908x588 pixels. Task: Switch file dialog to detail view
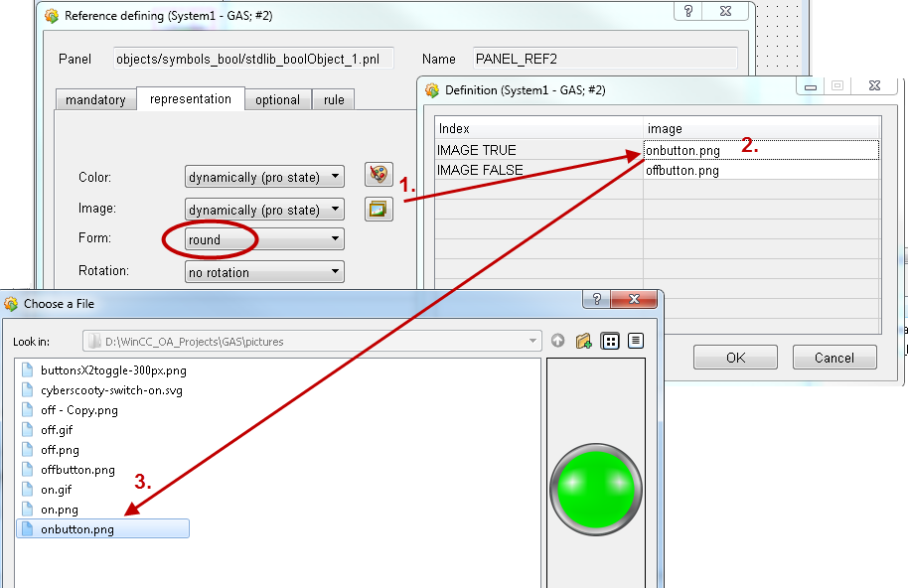(x=636, y=341)
